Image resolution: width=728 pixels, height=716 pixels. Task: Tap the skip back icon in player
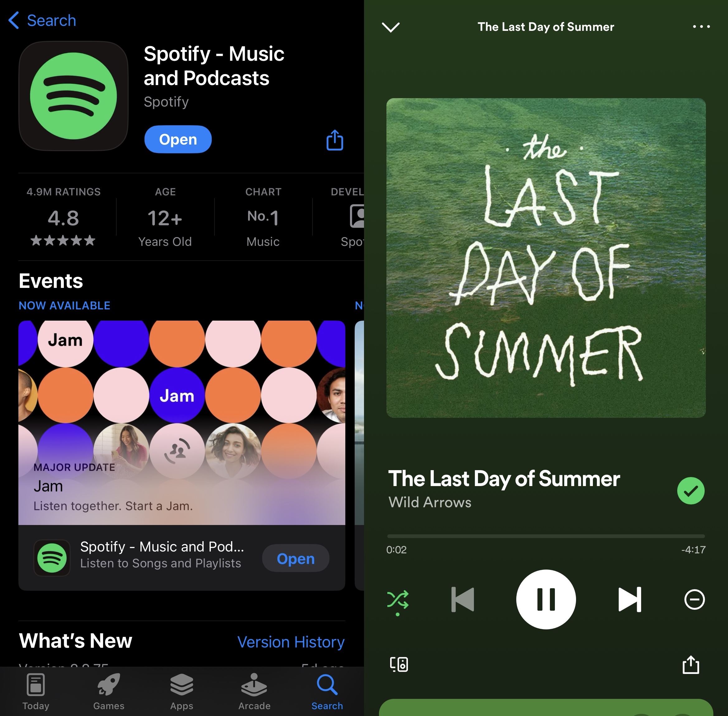(x=462, y=599)
